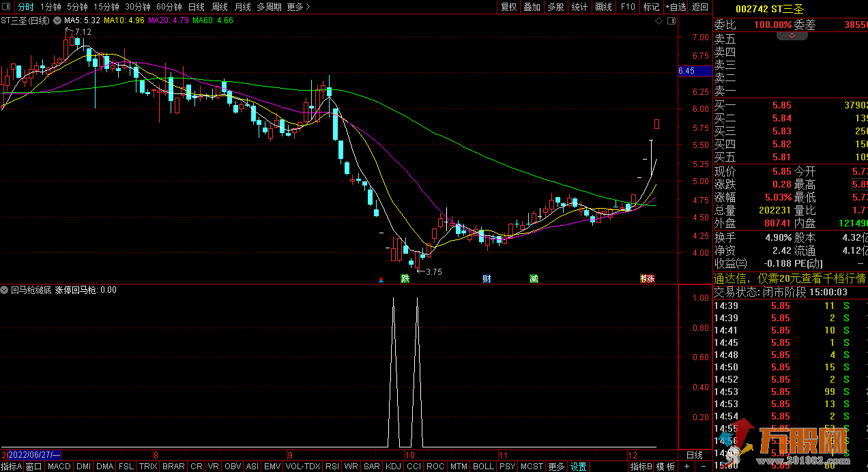Click the 跌 event marker on chart
Screen dimensions: 868x472
pyautogui.click(x=405, y=278)
